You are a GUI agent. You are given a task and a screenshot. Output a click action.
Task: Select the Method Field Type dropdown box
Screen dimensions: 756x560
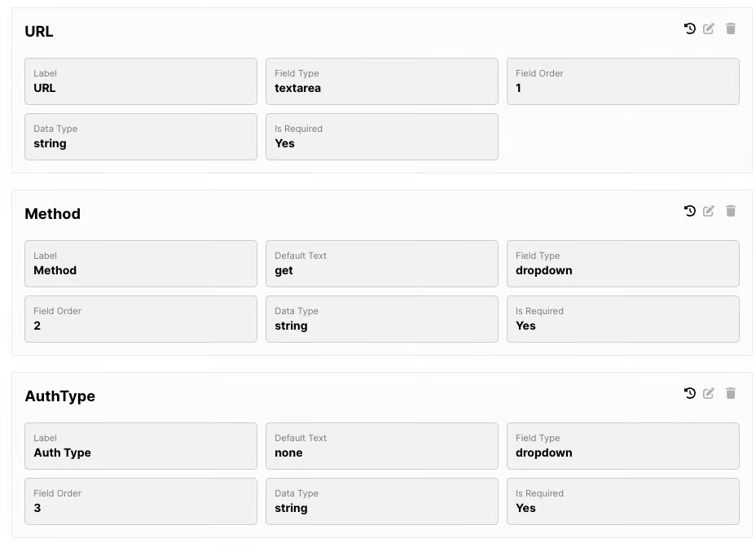[622, 264]
